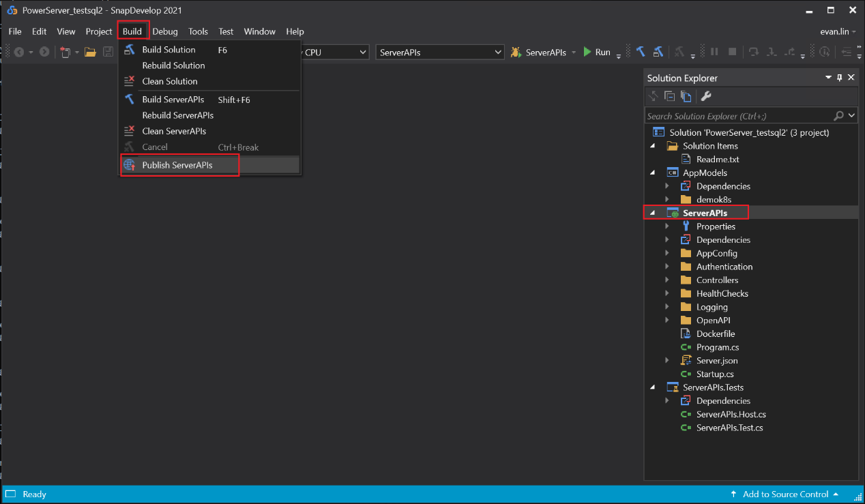865x504 pixels.
Task: Open Properties via the wrench icon
Action: pyautogui.click(x=706, y=96)
